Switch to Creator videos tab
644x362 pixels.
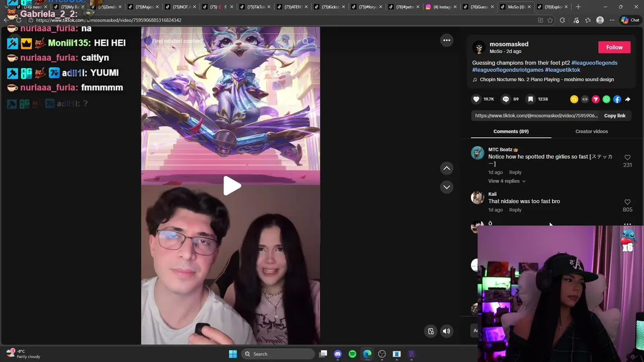pos(591,131)
